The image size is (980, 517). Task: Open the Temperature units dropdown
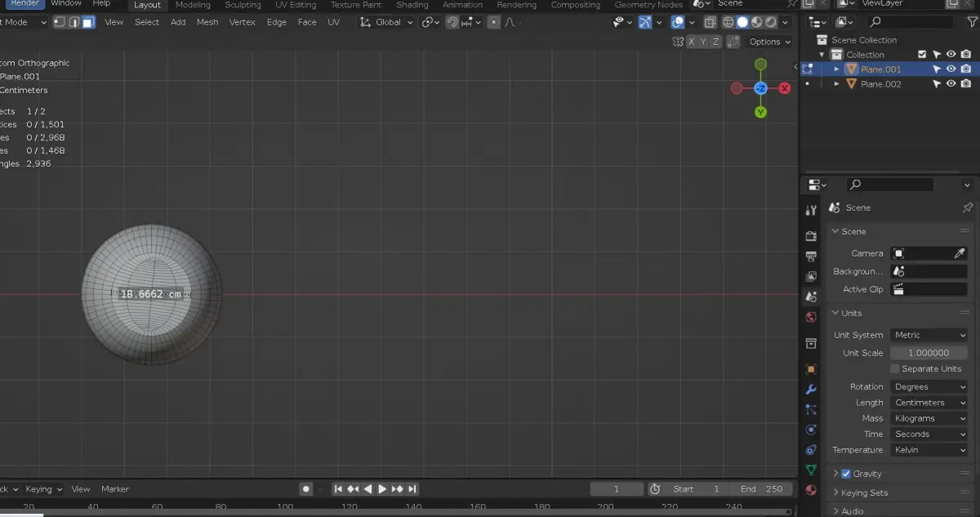pyautogui.click(x=929, y=450)
